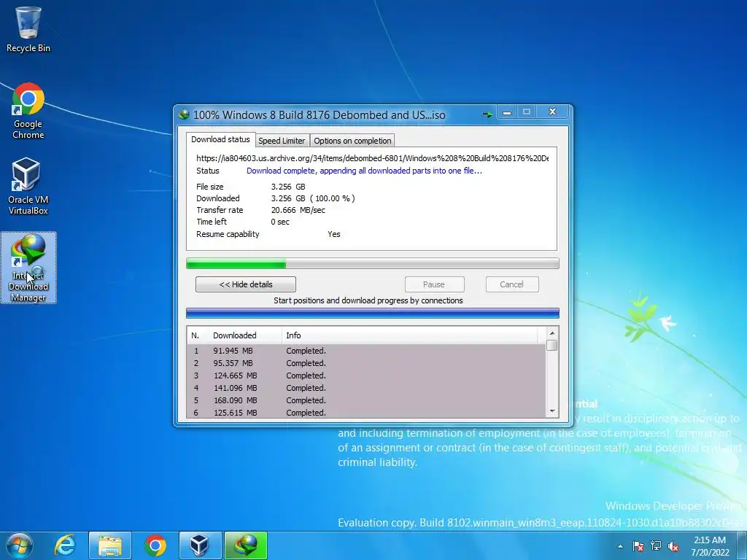Click the Resume capability Yes value
747x560 pixels.
(x=334, y=234)
